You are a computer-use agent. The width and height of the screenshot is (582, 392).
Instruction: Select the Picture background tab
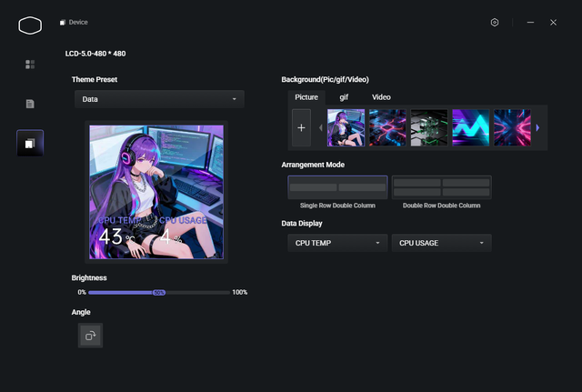(306, 96)
